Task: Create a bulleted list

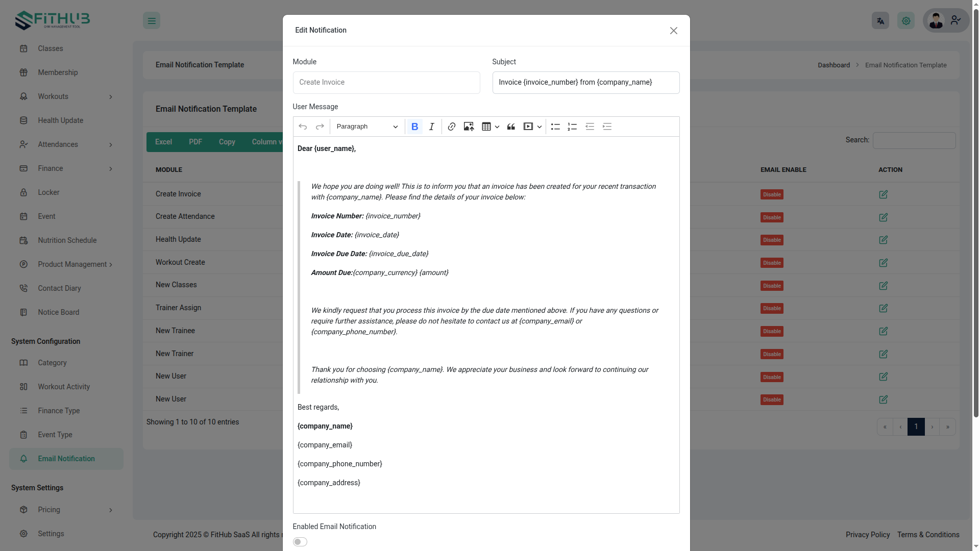Action: (555, 127)
